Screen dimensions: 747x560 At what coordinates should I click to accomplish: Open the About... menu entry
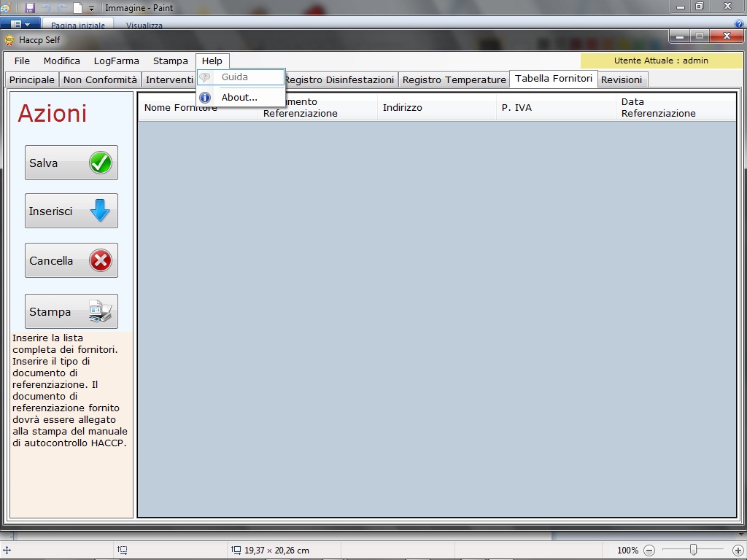(x=239, y=97)
